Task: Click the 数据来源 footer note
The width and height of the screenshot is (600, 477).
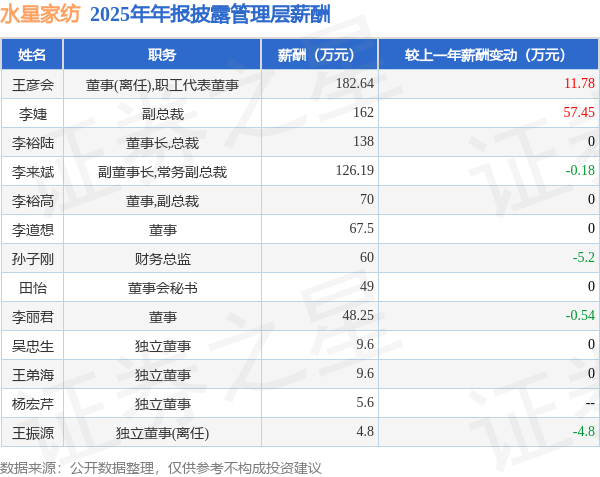Action: 161,468
